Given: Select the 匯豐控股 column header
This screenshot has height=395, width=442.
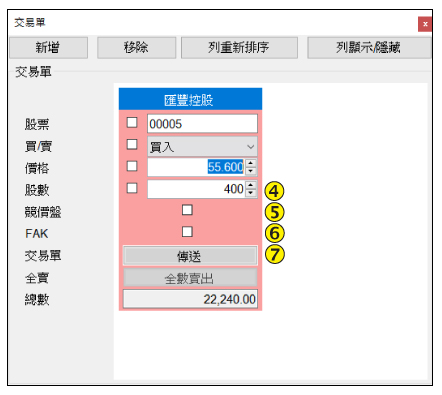Looking at the screenshot, I should 190,99.
